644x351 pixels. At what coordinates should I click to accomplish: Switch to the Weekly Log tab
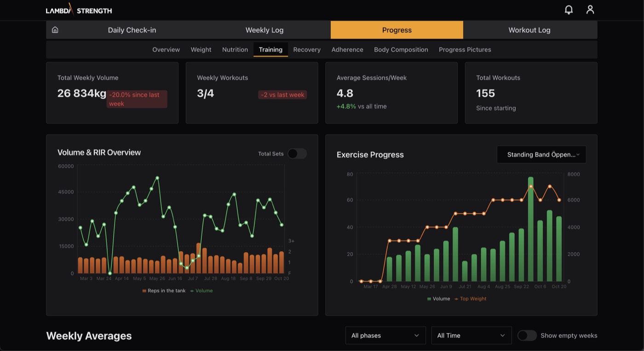pyautogui.click(x=264, y=30)
